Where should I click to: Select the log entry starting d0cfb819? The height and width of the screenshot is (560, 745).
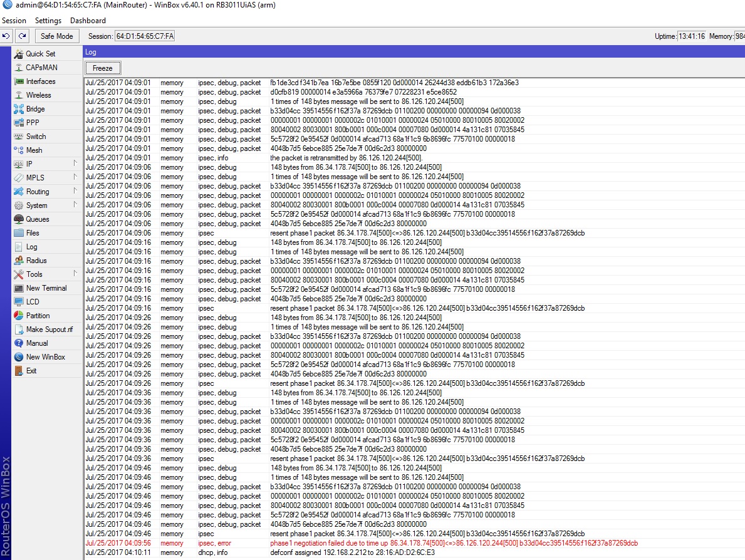(x=414, y=91)
